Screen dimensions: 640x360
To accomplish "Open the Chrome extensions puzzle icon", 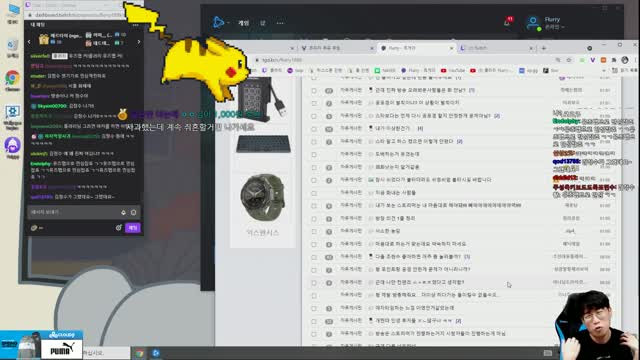I will coord(614,60).
